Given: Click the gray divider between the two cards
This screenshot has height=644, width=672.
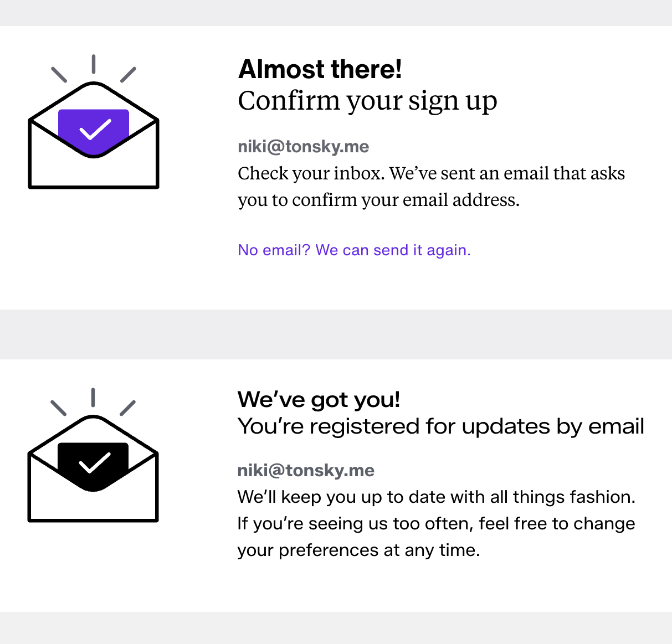Looking at the screenshot, I should tap(336, 334).
